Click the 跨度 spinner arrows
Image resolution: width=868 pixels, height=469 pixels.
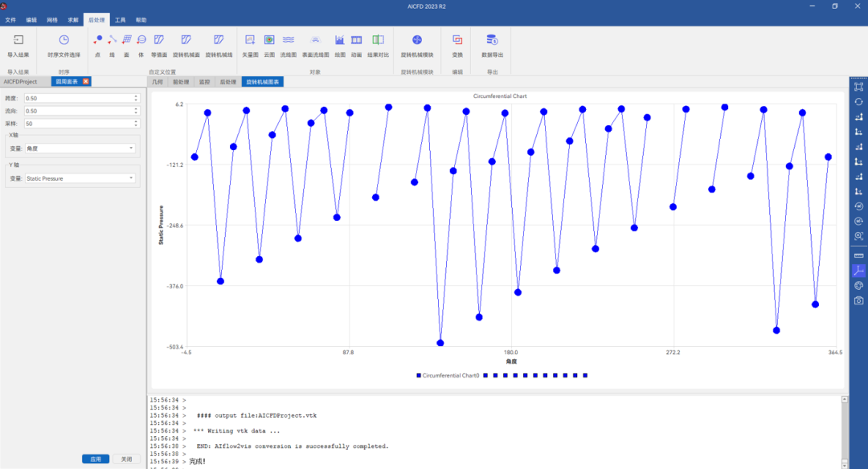click(136, 98)
